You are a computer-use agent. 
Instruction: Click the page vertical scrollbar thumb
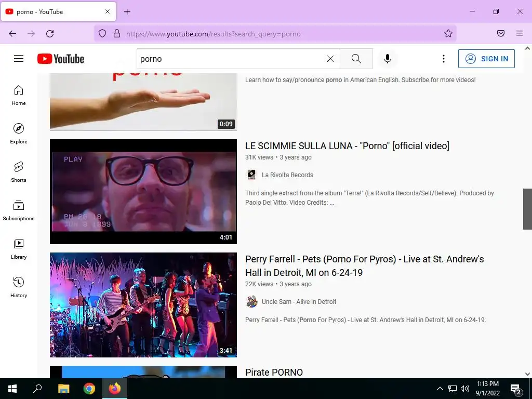coord(527,209)
